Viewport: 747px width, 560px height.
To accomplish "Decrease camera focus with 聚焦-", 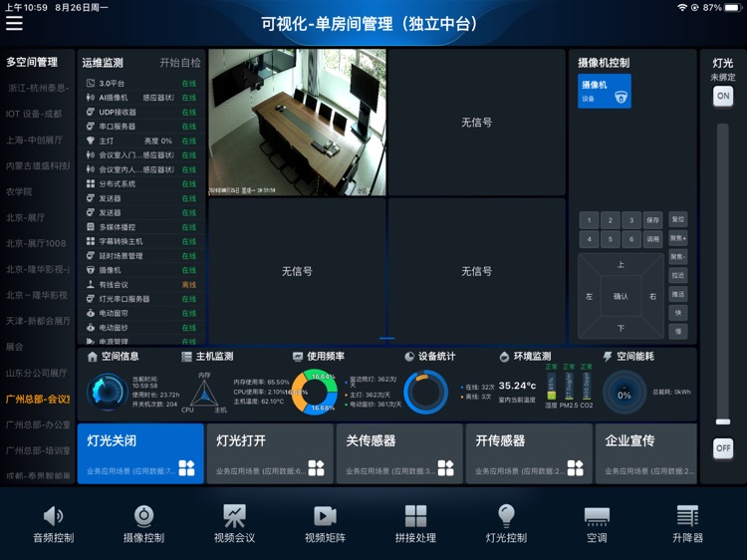I will tap(678, 256).
